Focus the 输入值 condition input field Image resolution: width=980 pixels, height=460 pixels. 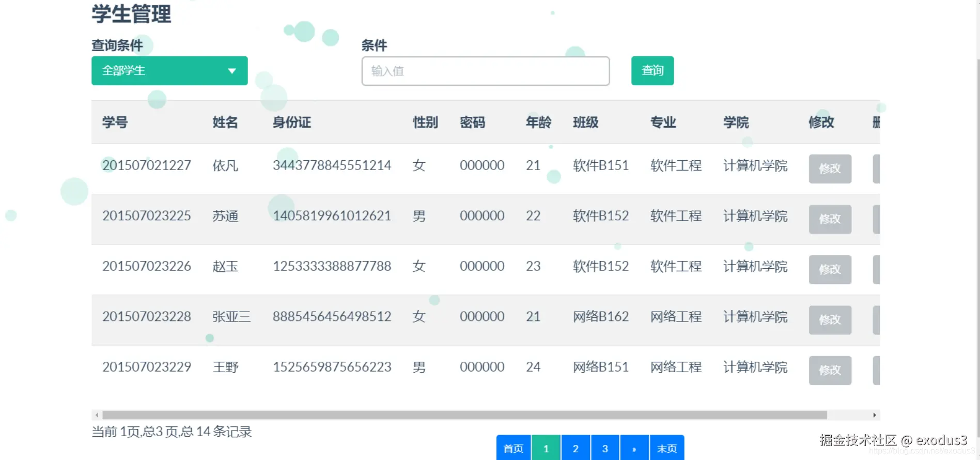pyautogui.click(x=486, y=71)
